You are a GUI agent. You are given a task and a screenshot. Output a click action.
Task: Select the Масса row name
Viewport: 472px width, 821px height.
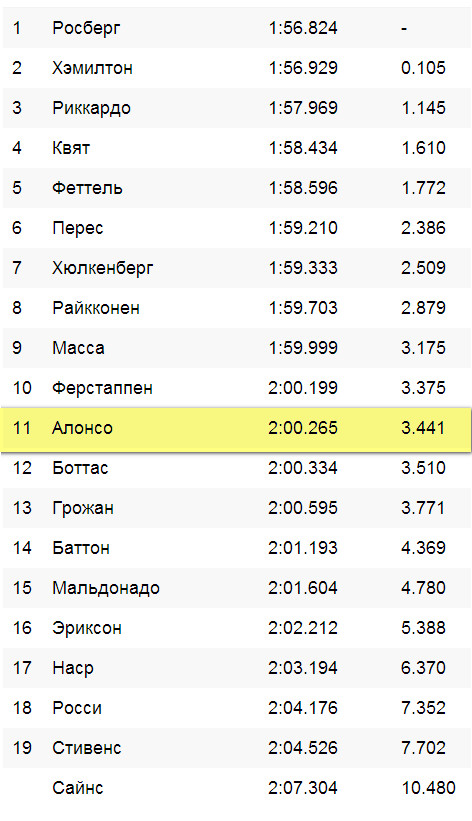78,348
